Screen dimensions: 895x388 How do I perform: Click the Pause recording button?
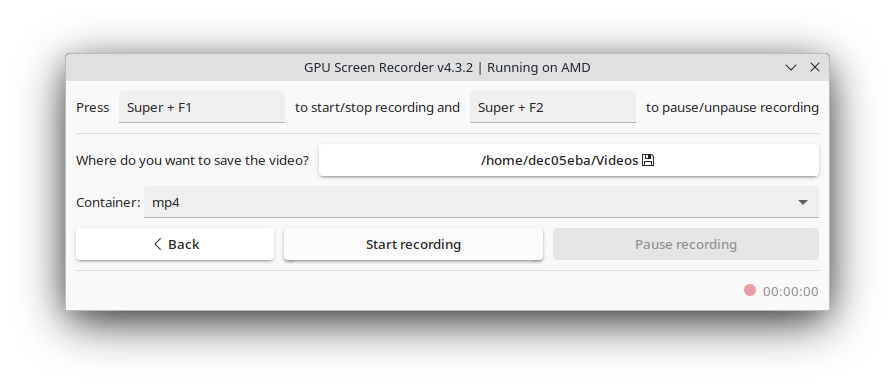pos(686,244)
